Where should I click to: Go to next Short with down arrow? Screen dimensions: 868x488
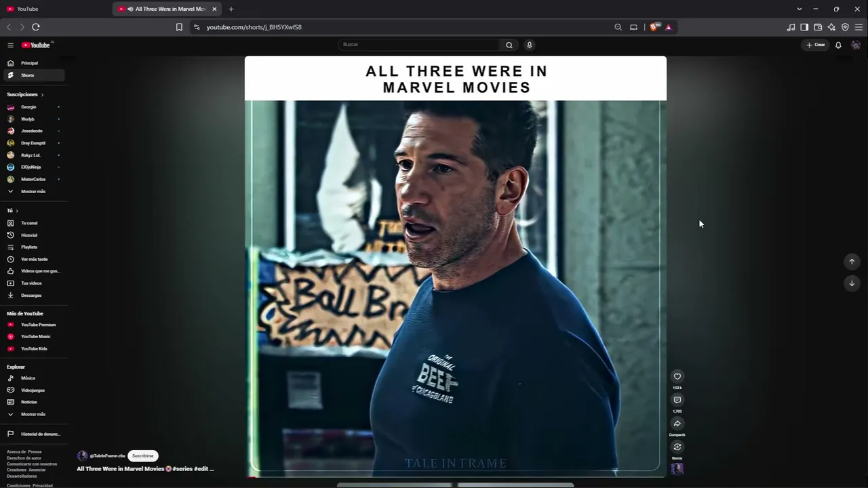pos(852,283)
